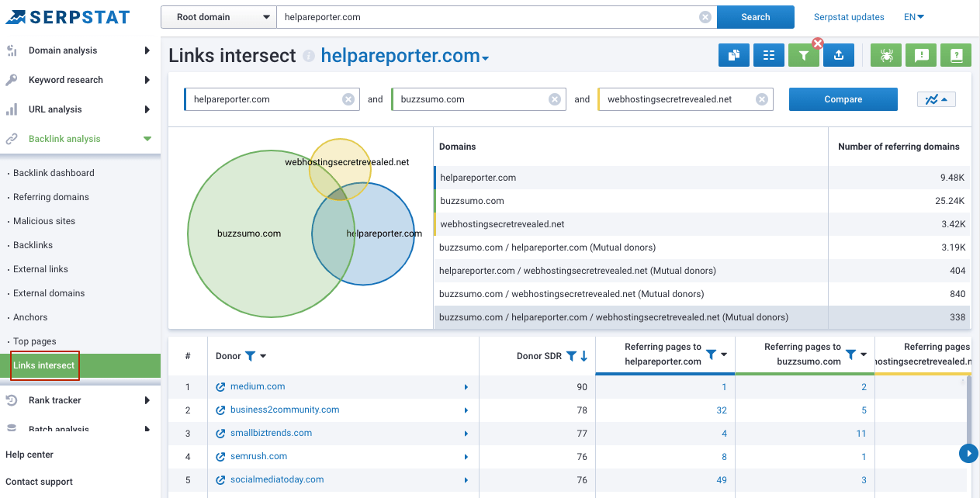Filter Referring pages to buzzsumo.com column

(x=850, y=354)
